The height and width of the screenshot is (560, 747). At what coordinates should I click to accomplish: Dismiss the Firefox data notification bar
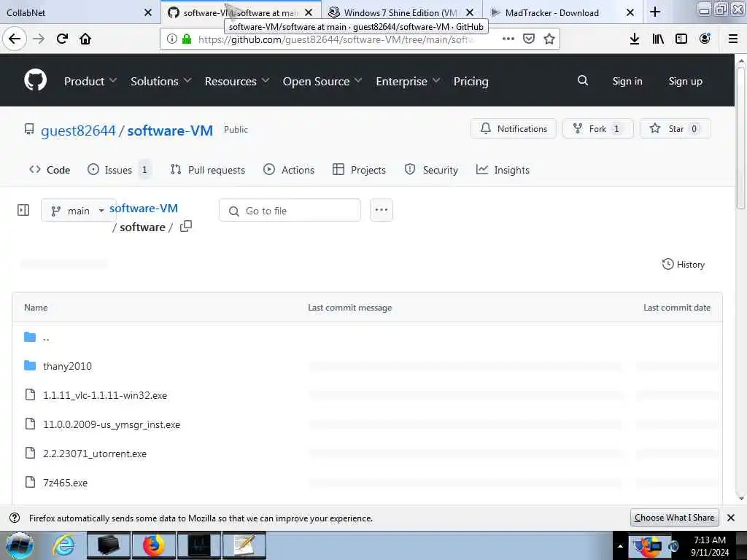pyautogui.click(x=731, y=518)
